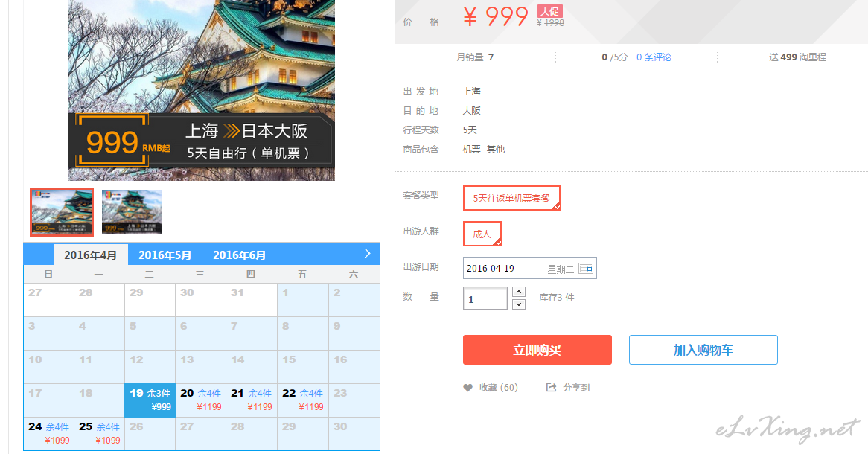The image size is (868, 454).
Task: Toggle the 成人 traveler group option
Action: click(x=482, y=234)
